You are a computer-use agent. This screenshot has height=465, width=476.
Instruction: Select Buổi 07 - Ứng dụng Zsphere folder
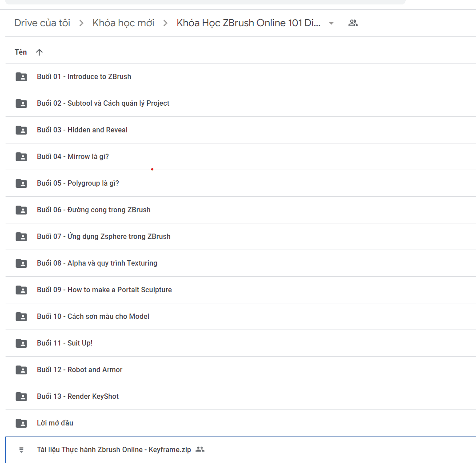point(241,237)
